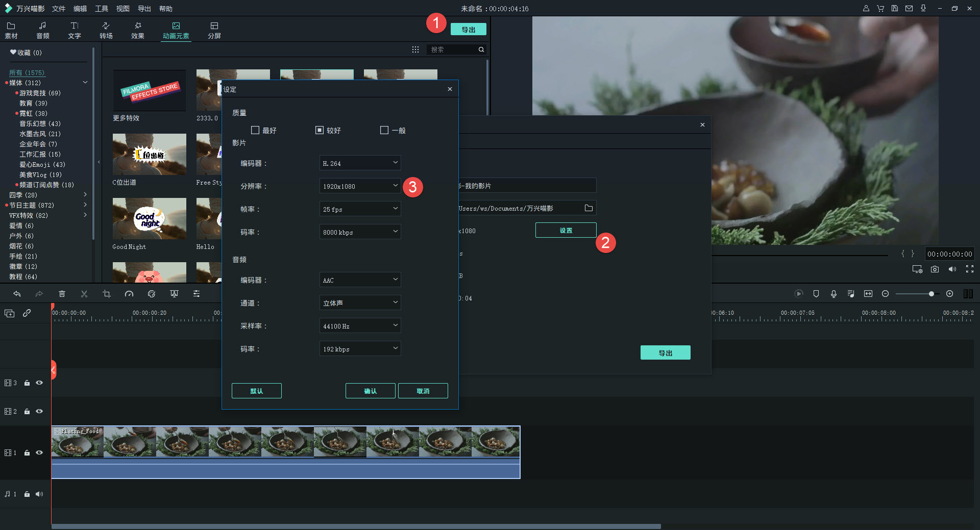Click the 默认 button
This screenshot has height=530, width=980.
[x=256, y=391]
